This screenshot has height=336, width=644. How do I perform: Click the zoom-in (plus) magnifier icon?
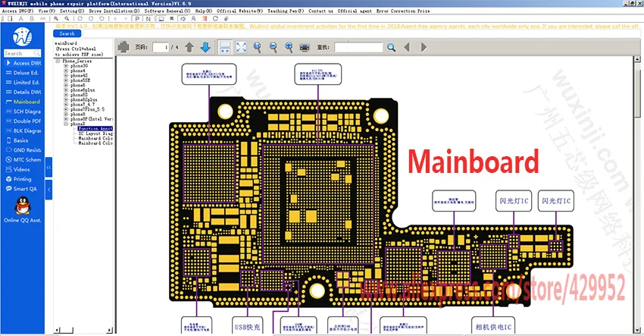[x=289, y=47]
